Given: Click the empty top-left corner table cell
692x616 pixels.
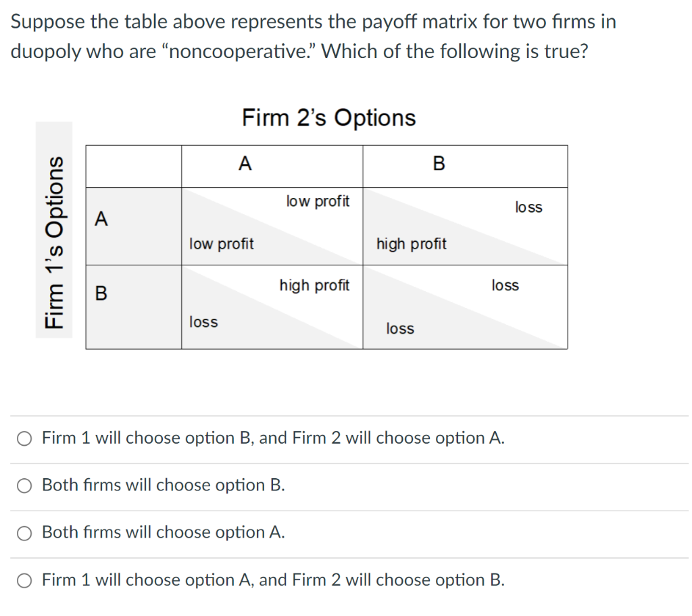Looking at the screenshot, I should (133, 165).
